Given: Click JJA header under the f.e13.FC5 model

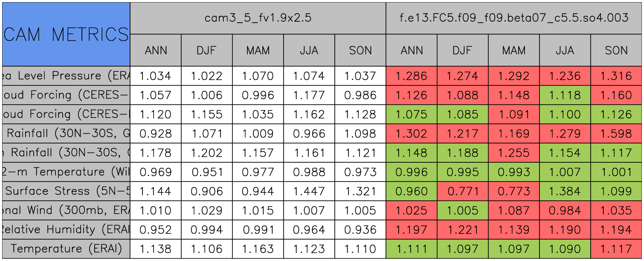Looking at the screenshot, I should pos(565,50).
